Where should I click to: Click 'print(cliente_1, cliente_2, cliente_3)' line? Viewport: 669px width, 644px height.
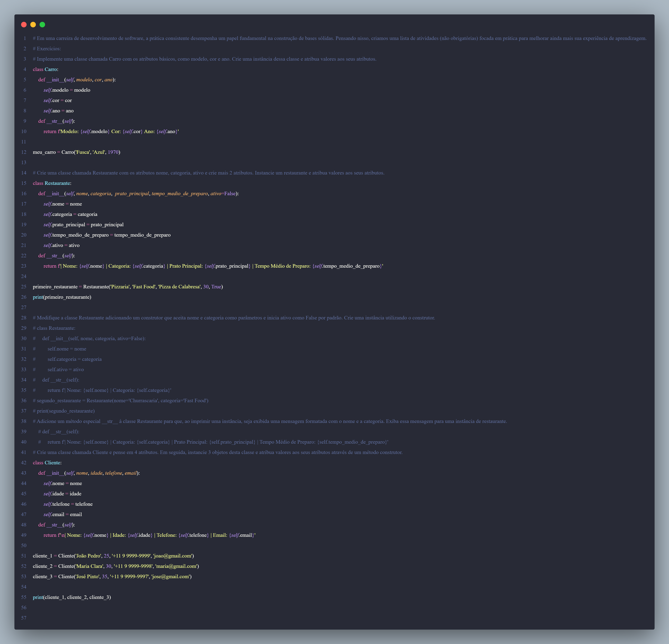[x=72, y=597]
